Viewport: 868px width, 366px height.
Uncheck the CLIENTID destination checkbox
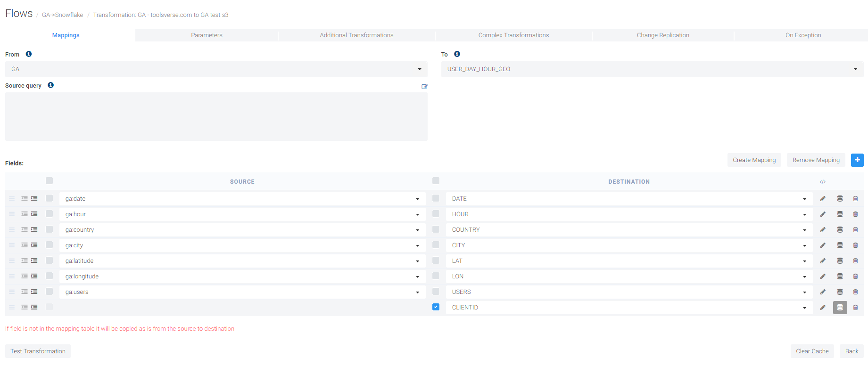point(436,307)
